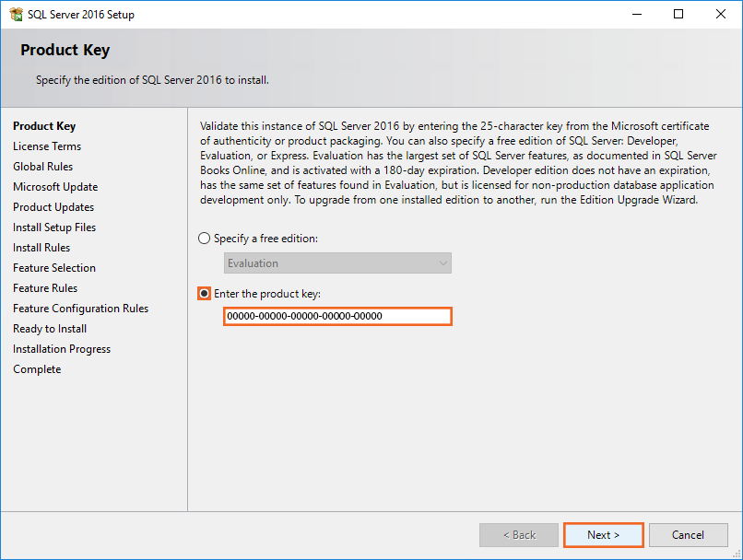Select Global Rules step in sidebar
The image size is (743, 560).
pyautogui.click(x=42, y=167)
